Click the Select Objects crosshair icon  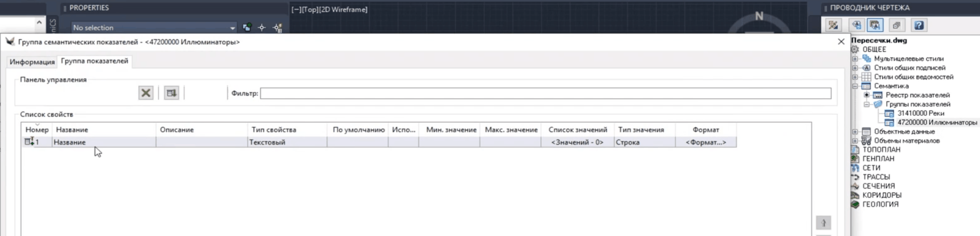click(x=262, y=28)
